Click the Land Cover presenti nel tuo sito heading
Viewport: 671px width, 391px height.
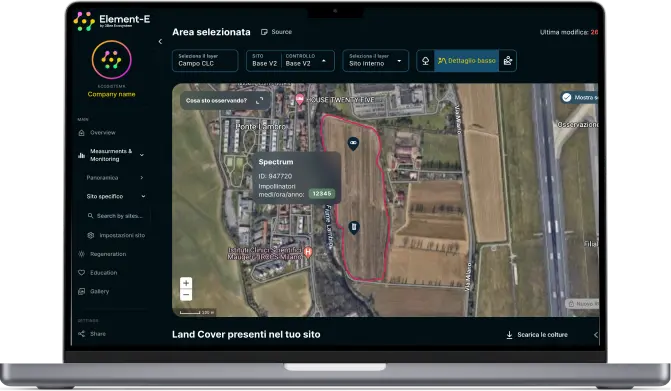(x=246, y=335)
